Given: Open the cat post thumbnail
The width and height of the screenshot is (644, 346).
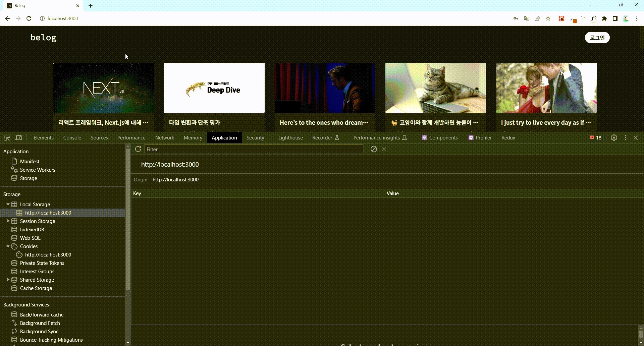Looking at the screenshot, I should pyautogui.click(x=436, y=88).
